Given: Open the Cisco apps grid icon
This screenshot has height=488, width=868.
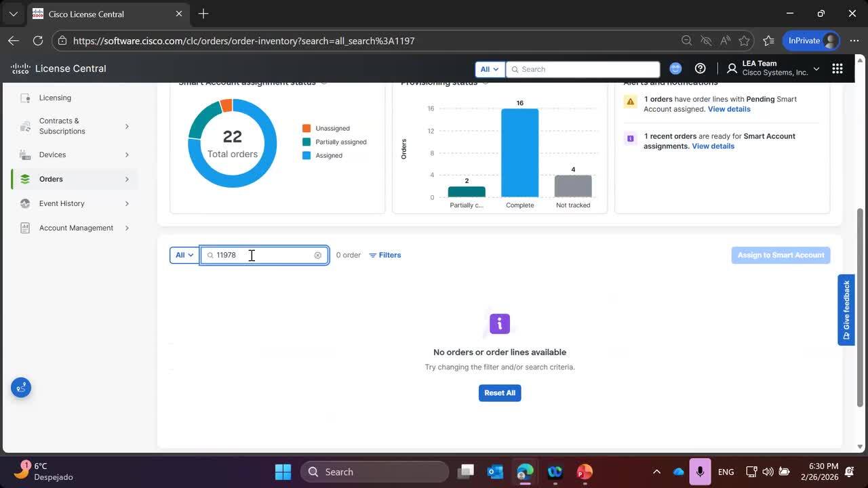Looking at the screenshot, I should [837, 68].
